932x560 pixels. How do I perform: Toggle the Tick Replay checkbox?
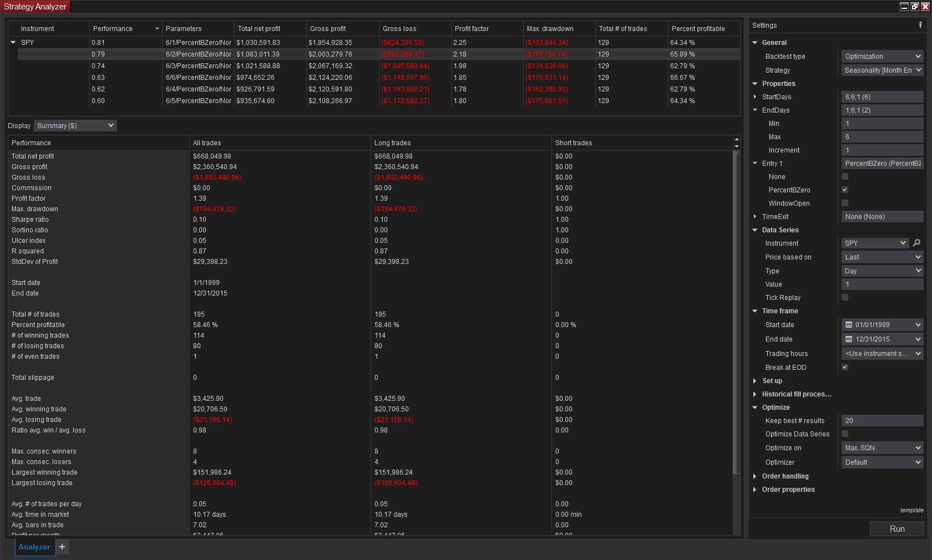point(845,298)
